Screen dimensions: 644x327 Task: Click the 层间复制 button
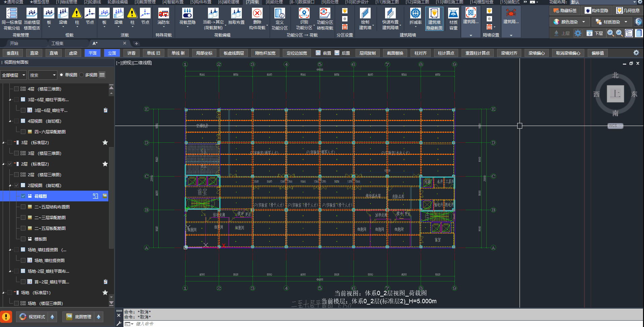(x=367, y=53)
